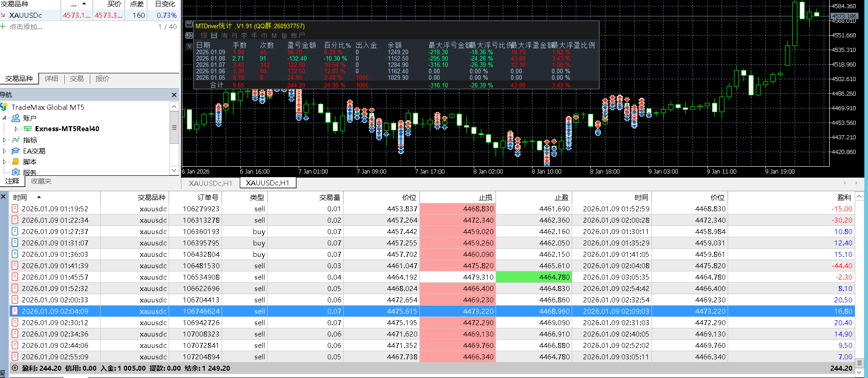Click the 交易量 column header
868x378 pixels.
(x=305, y=197)
